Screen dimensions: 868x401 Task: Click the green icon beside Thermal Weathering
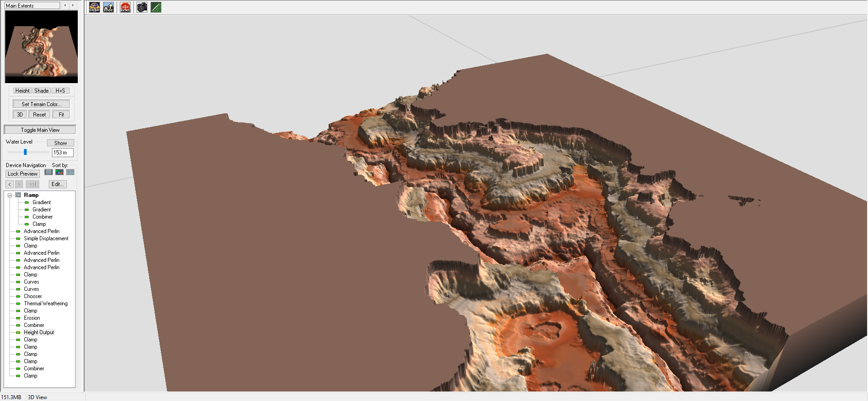[x=18, y=303]
